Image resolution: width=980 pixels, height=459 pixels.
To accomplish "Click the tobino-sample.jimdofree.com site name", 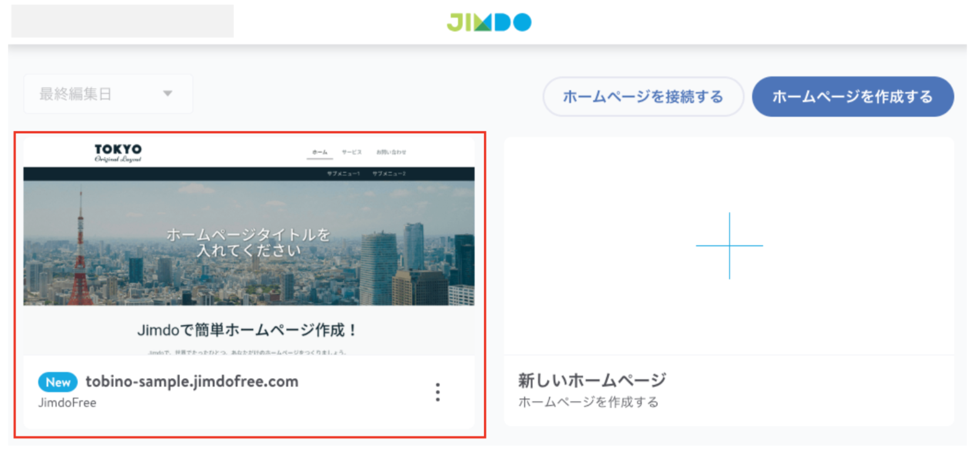I will (192, 382).
